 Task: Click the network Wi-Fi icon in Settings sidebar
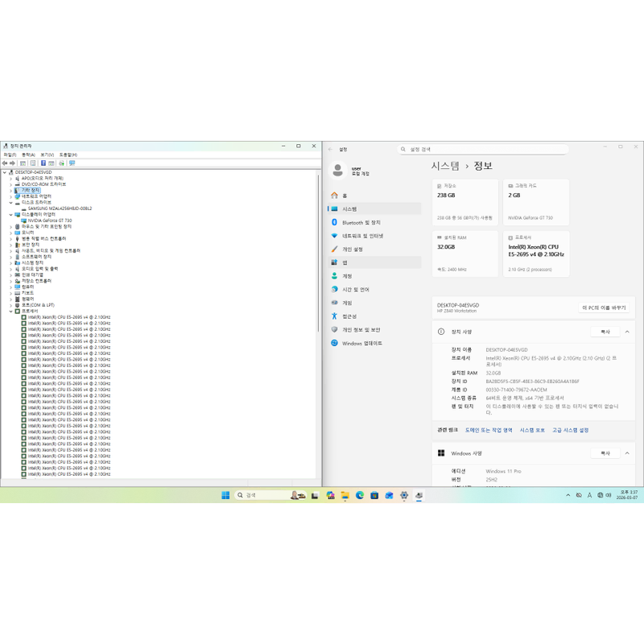[x=334, y=236]
